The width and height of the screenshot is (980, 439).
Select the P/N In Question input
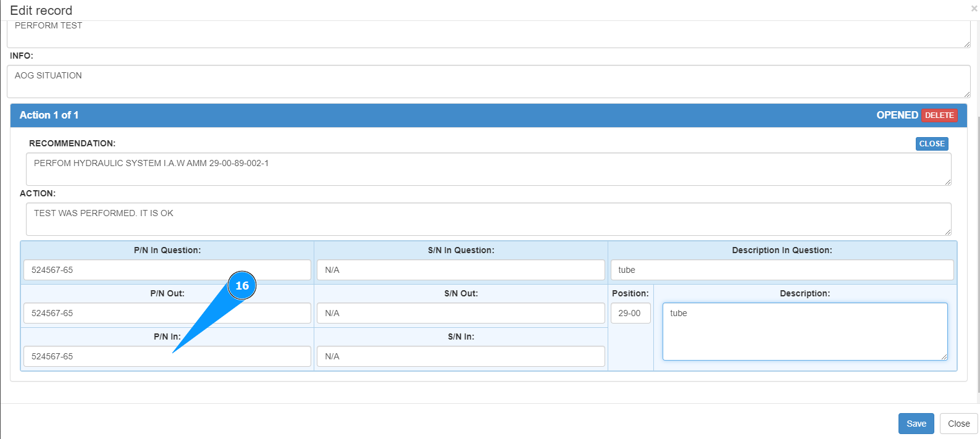pos(167,270)
